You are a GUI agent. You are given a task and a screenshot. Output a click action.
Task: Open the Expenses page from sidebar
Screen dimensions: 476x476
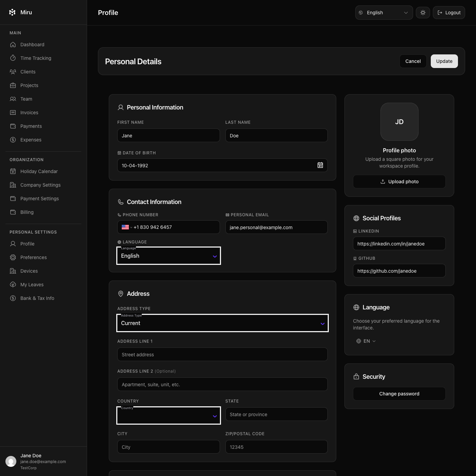click(31, 139)
